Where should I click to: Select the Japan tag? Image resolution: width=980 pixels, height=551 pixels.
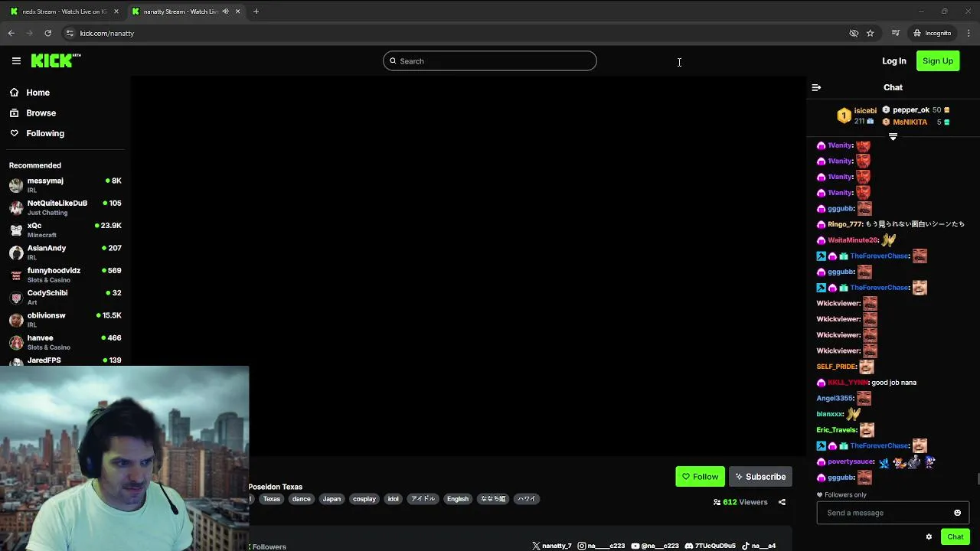pyautogui.click(x=332, y=499)
